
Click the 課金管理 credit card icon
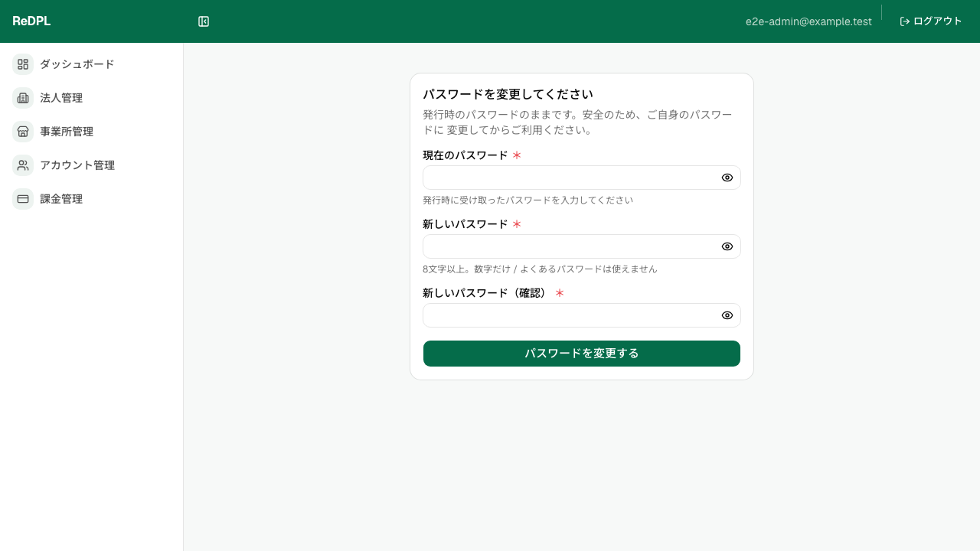click(x=23, y=199)
